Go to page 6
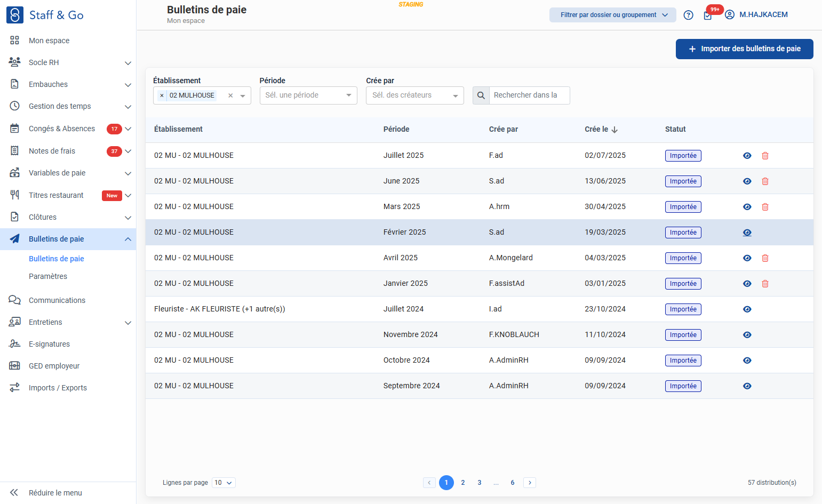822x504 pixels. [x=513, y=483]
